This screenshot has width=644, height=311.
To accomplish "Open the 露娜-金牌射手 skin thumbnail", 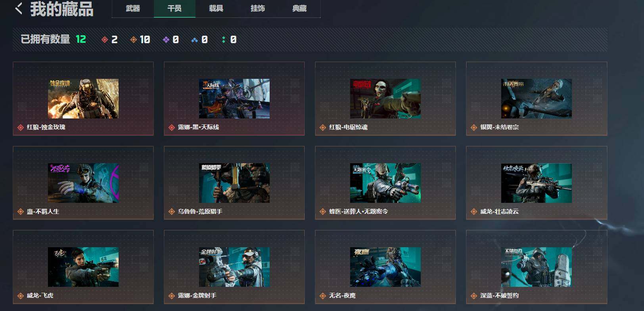I will [x=234, y=267].
